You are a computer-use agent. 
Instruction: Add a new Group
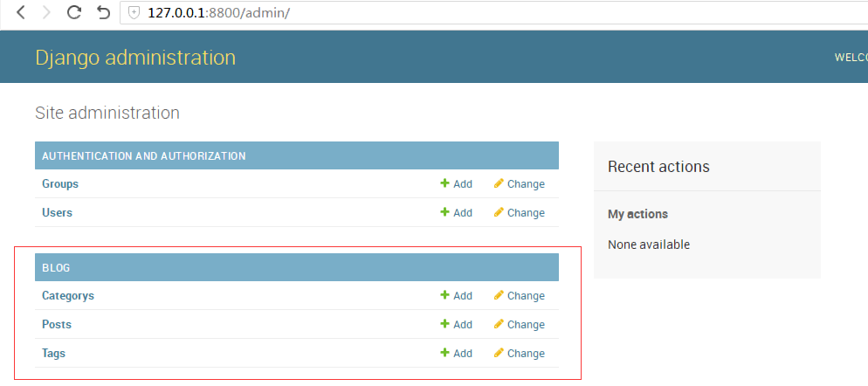(x=457, y=184)
